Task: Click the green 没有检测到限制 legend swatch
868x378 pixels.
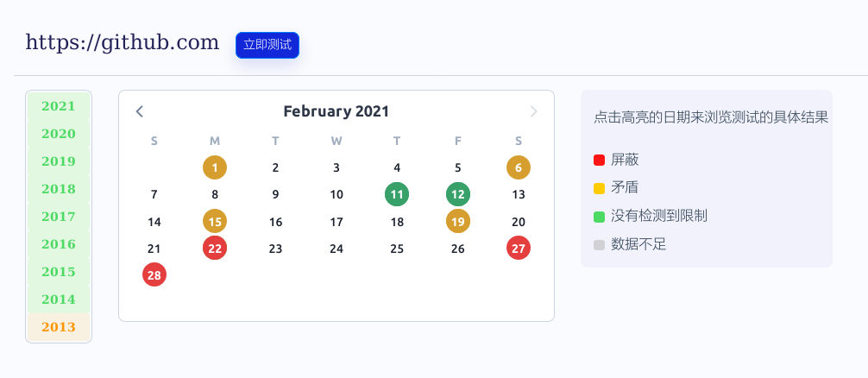Action: (600, 216)
